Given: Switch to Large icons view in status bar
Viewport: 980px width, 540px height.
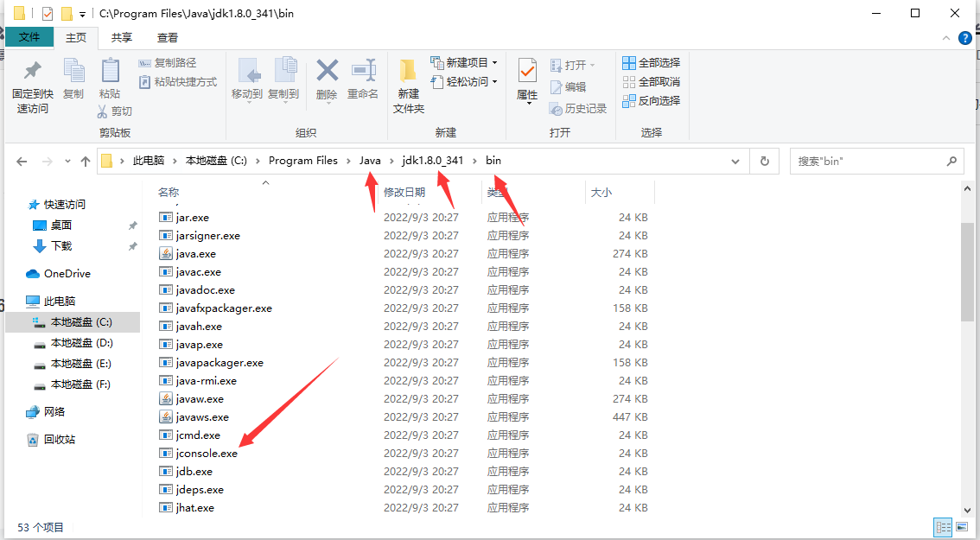Looking at the screenshot, I should pyautogui.click(x=961, y=526).
